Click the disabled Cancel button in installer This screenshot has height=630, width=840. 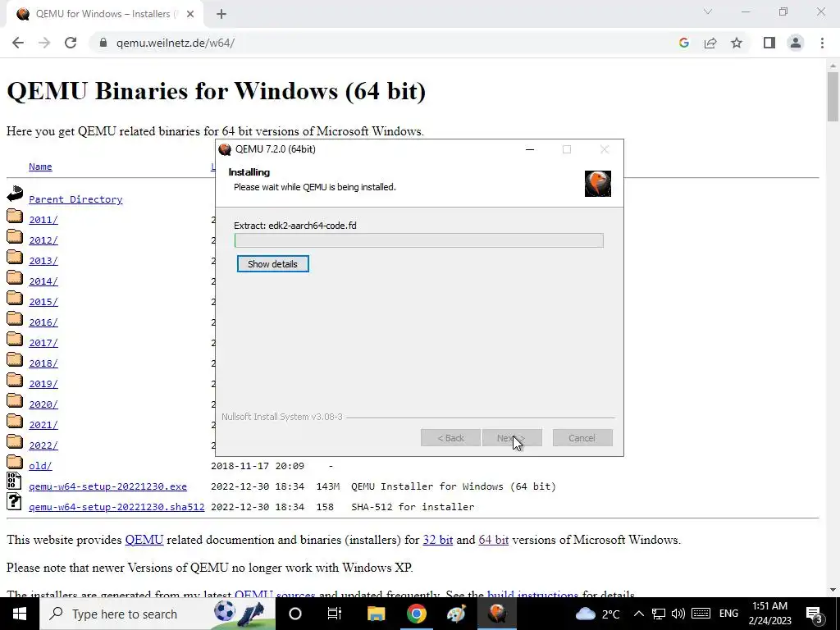(582, 438)
